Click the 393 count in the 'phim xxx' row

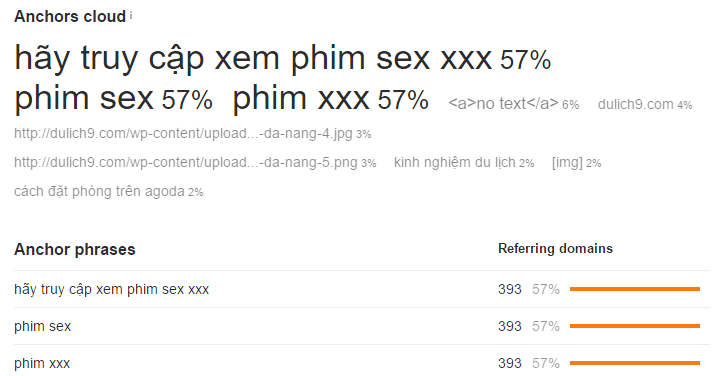[510, 363]
